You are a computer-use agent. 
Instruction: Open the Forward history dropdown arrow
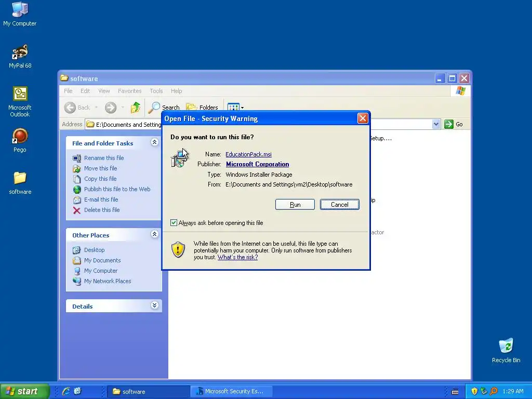(x=123, y=108)
